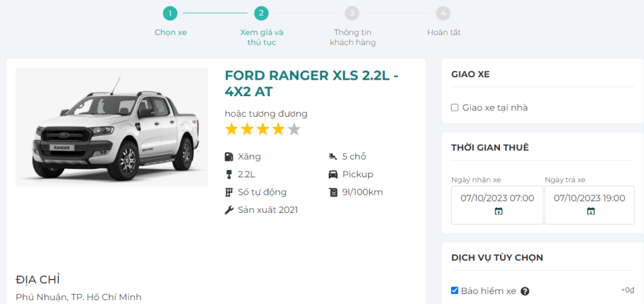Click the pickup date field 07/10/2023 07:00
The height and width of the screenshot is (304, 644).
point(497,198)
